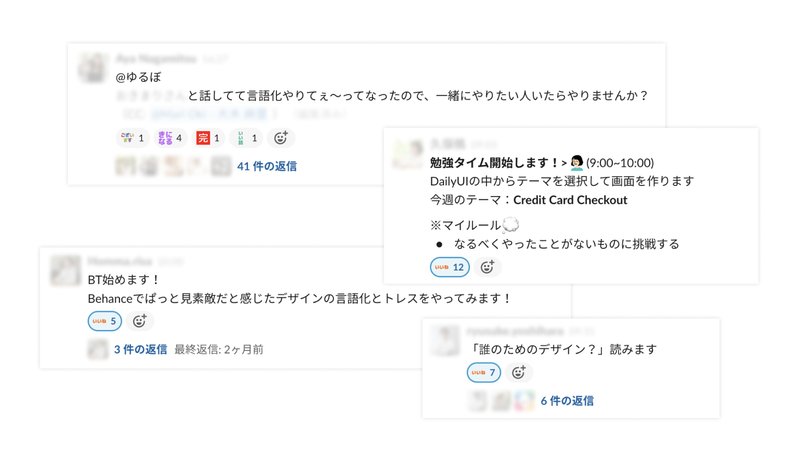This screenshot has height=450, width=800.
Task: Toggle the reaction with count 5
Action: pos(105,321)
